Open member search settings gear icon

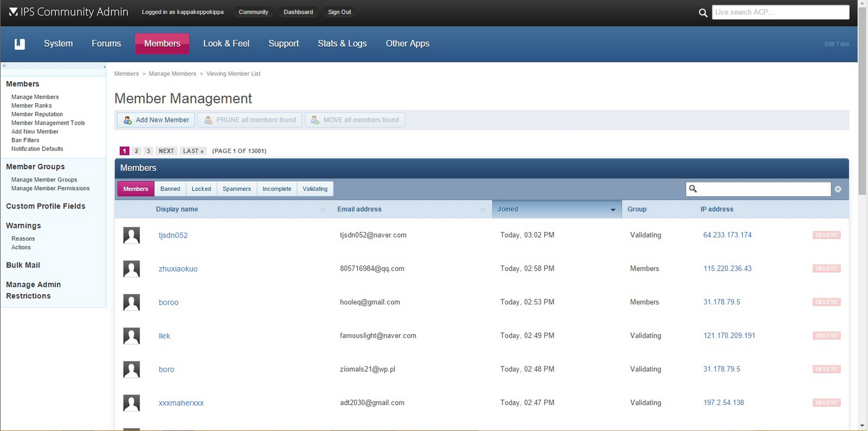coord(838,189)
